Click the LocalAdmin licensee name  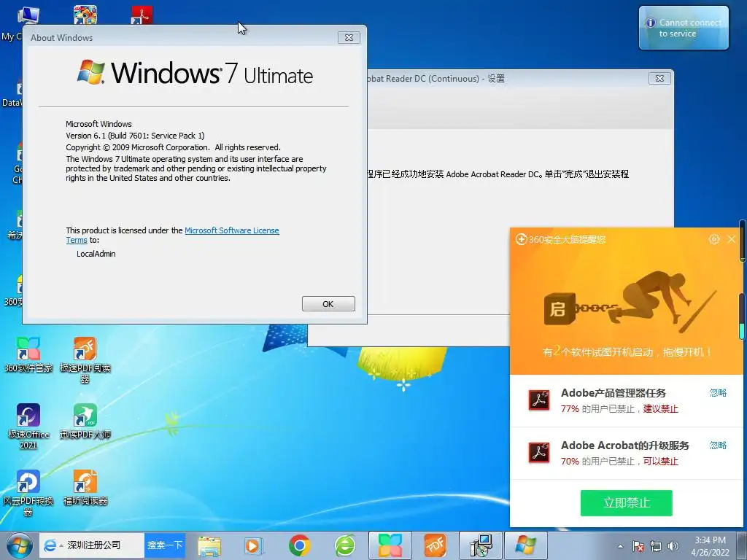[96, 254]
